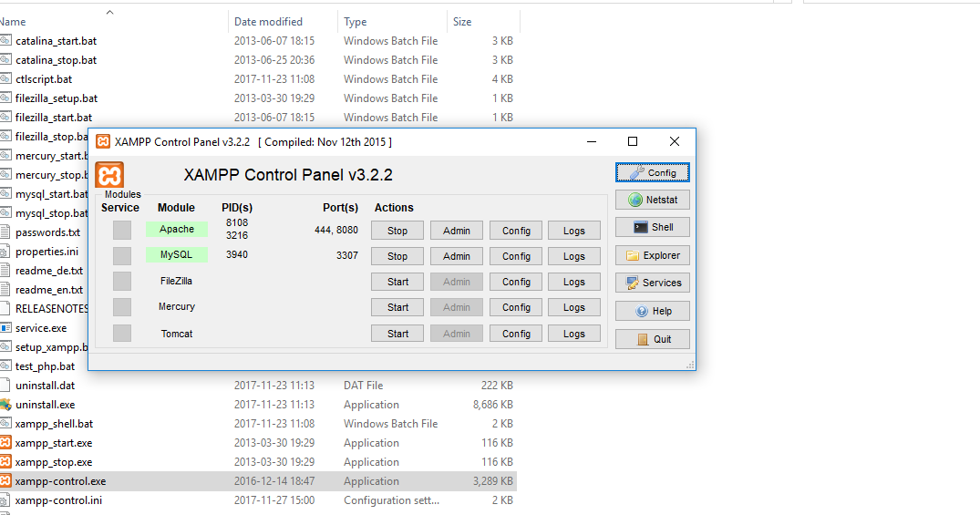The height and width of the screenshot is (515, 980).
Task: Select ctlscript.bat file
Action: click(x=44, y=79)
